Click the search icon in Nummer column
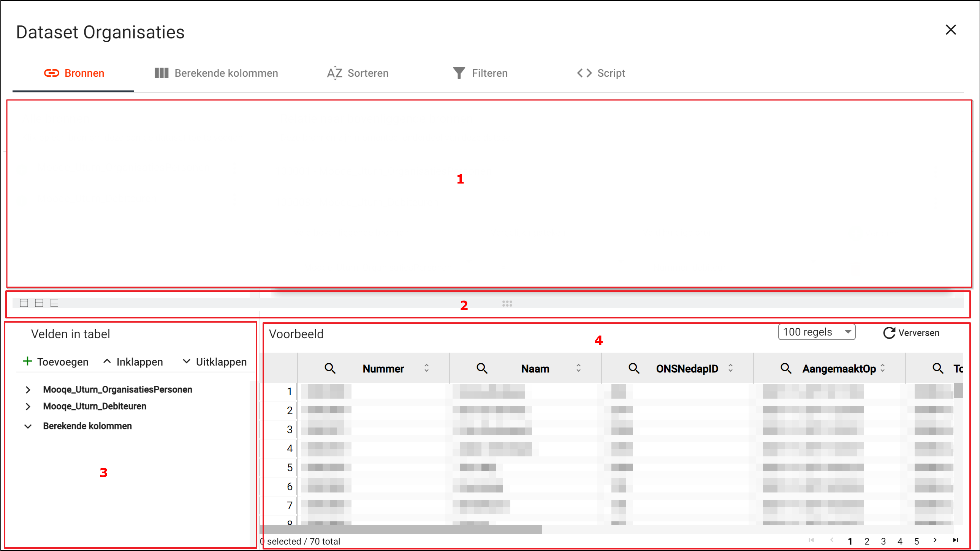Viewport: 980px width, 551px height. coord(330,368)
